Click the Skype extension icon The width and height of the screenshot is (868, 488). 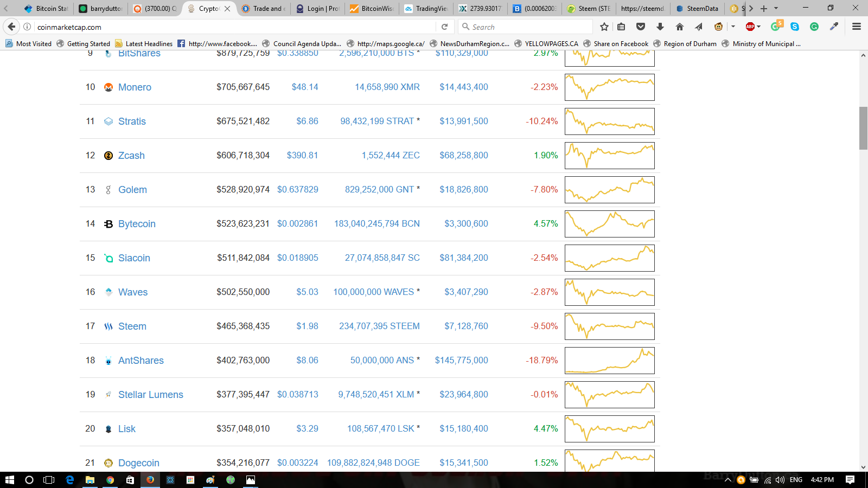795,27
